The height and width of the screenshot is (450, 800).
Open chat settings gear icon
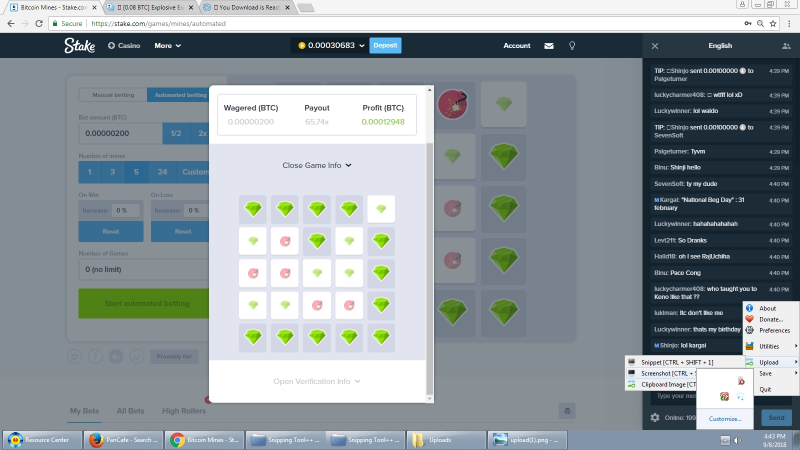coord(655,417)
